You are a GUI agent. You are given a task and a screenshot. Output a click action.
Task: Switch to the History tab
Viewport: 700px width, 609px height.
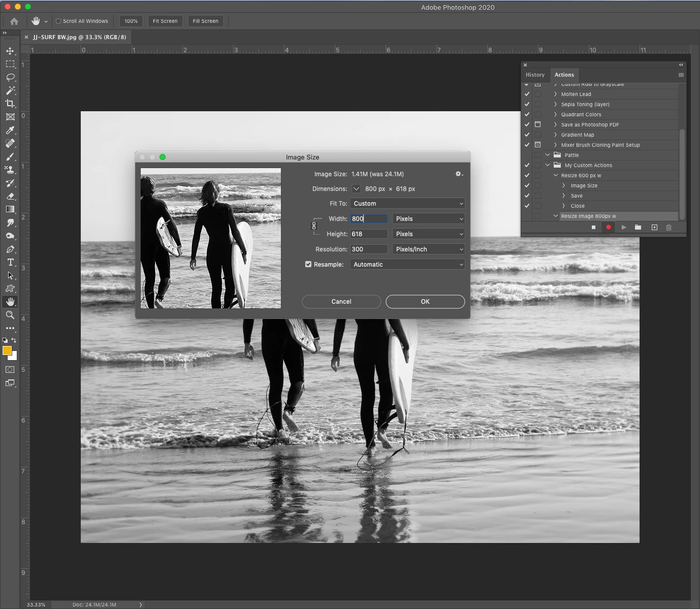click(535, 75)
